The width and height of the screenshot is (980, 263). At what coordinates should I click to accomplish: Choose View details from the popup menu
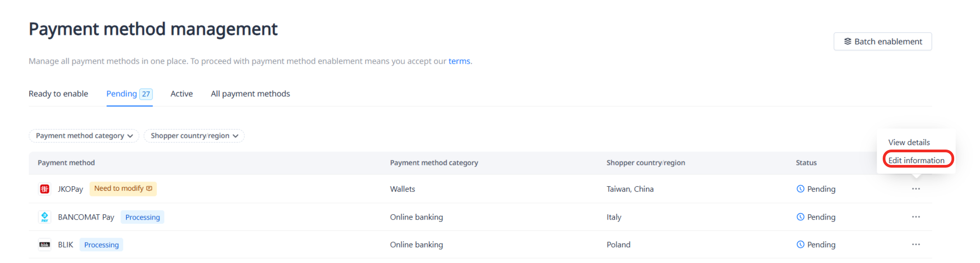tap(909, 142)
